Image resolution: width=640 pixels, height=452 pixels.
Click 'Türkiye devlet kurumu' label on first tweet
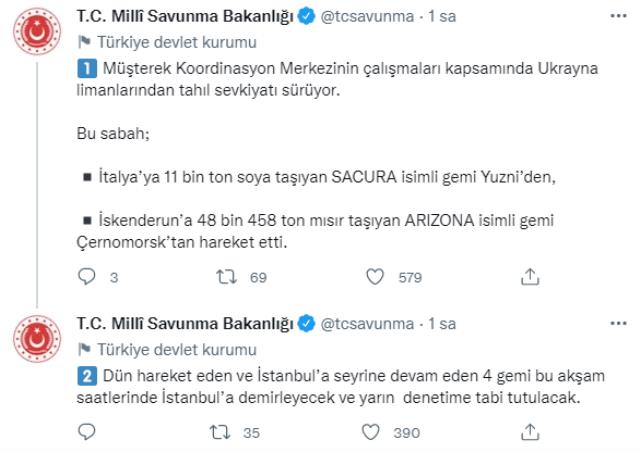[x=176, y=42]
